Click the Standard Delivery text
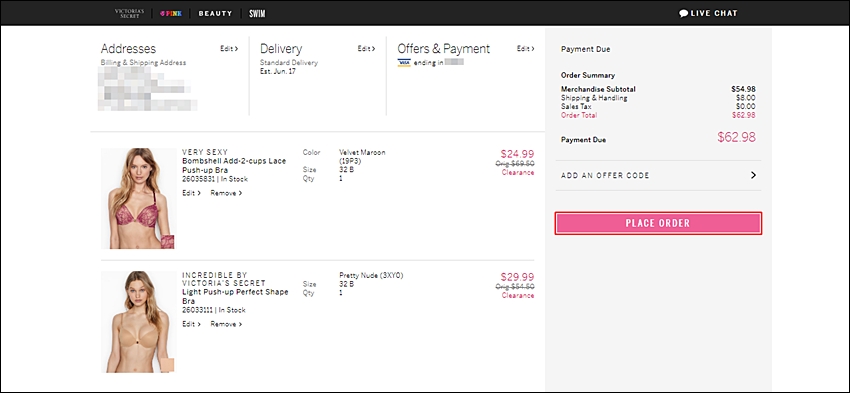 click(x=289, y=63)
